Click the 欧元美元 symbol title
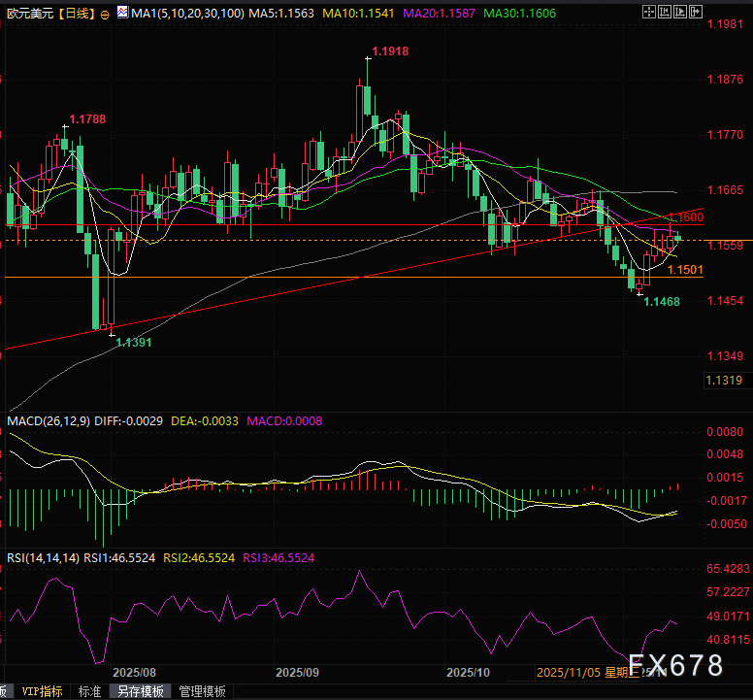 27,16
